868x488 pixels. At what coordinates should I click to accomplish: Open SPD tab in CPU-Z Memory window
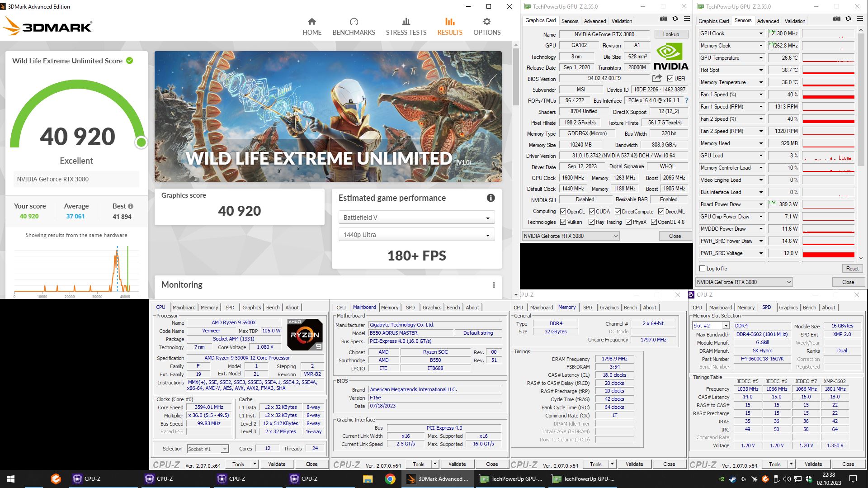point(587,308)
